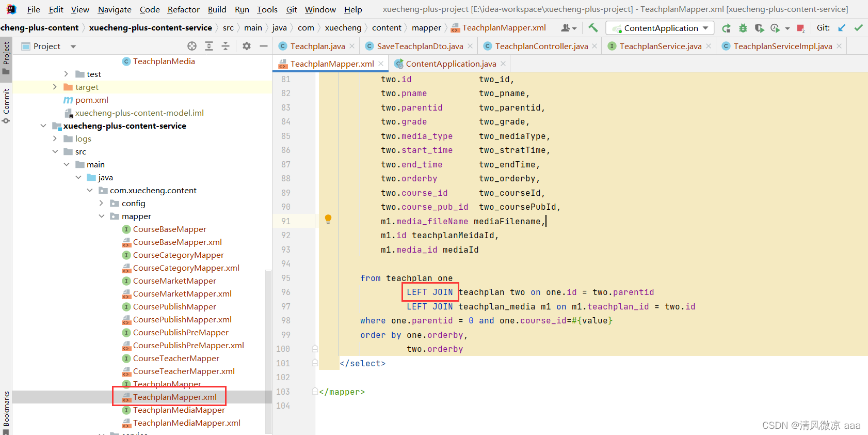Click fold marker beside line 101
This screenshot has width=868, height=435.
(315, 363)
